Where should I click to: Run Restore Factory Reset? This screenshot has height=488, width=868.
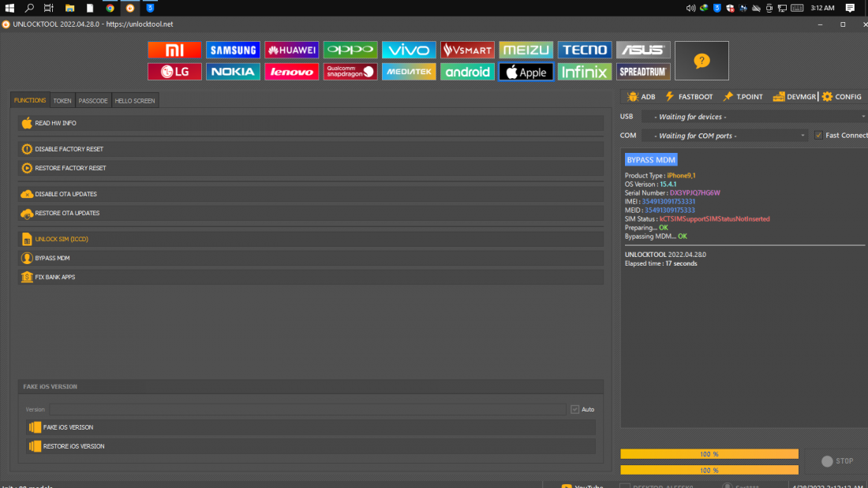point(311,168)
